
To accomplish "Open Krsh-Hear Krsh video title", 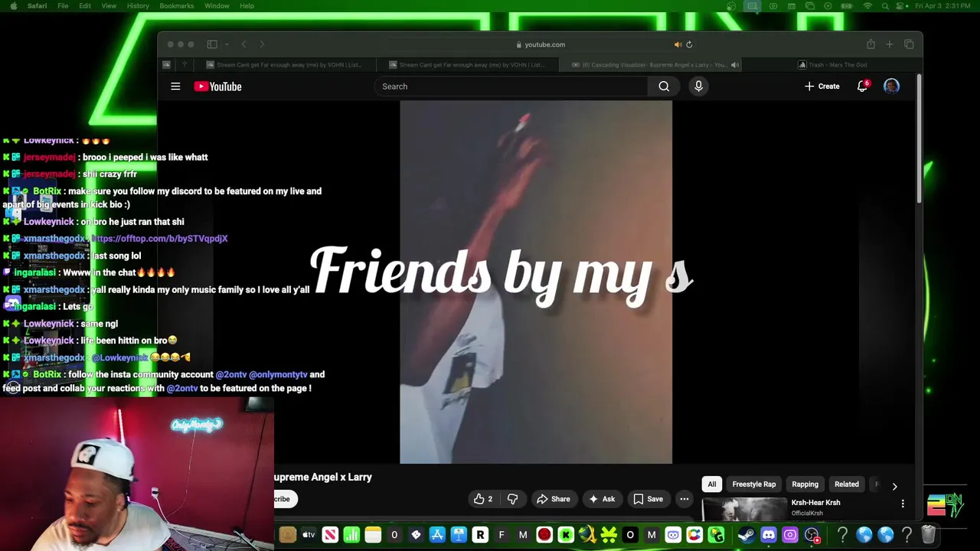I will coord(815,503).
